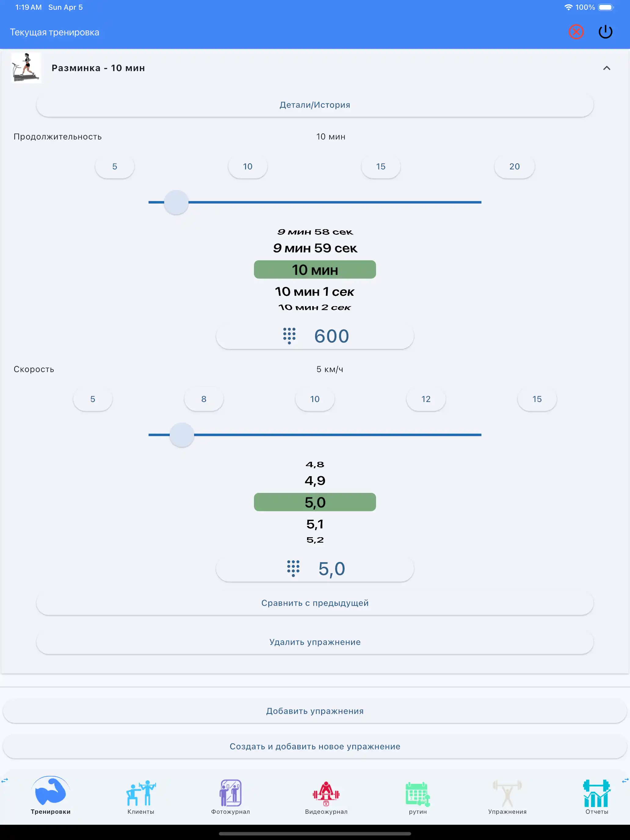Tap the keypad icon beside 5,0
This screenshot has height=840, width=630.
(293, 568)
